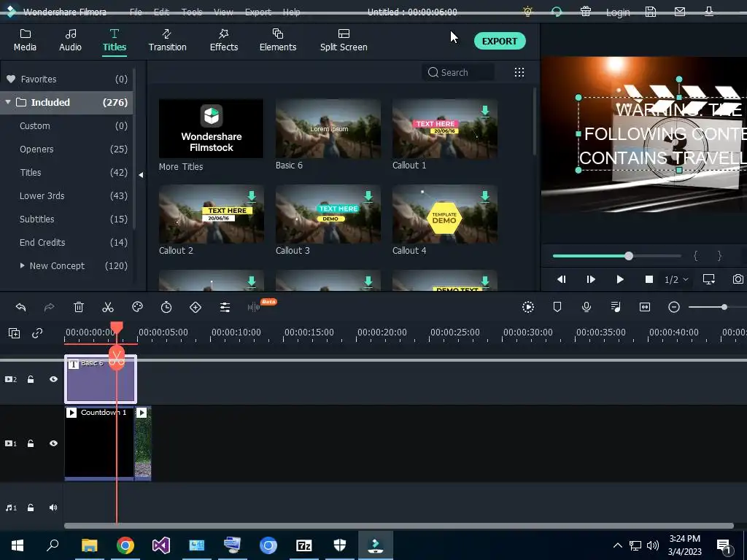The width and height of the screenshot is (747, 560).
Task: Select the Basic 6 clip on track 2
Action: coord(101,379)
